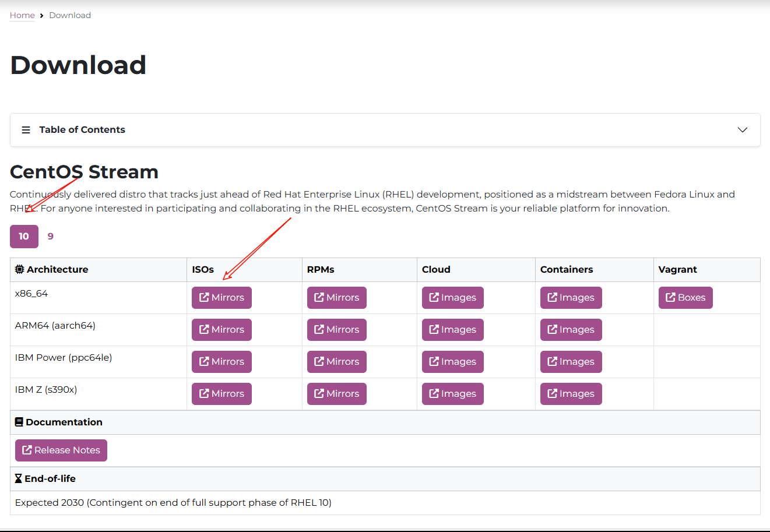Open ARM64 Cloud Images
The image size is (770, 532).
pyautogui.click(x=453, y=330)
